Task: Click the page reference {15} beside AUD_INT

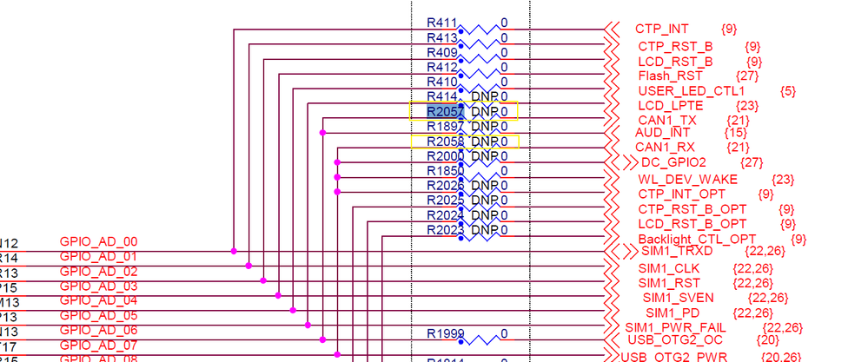Action: (736, 133)
